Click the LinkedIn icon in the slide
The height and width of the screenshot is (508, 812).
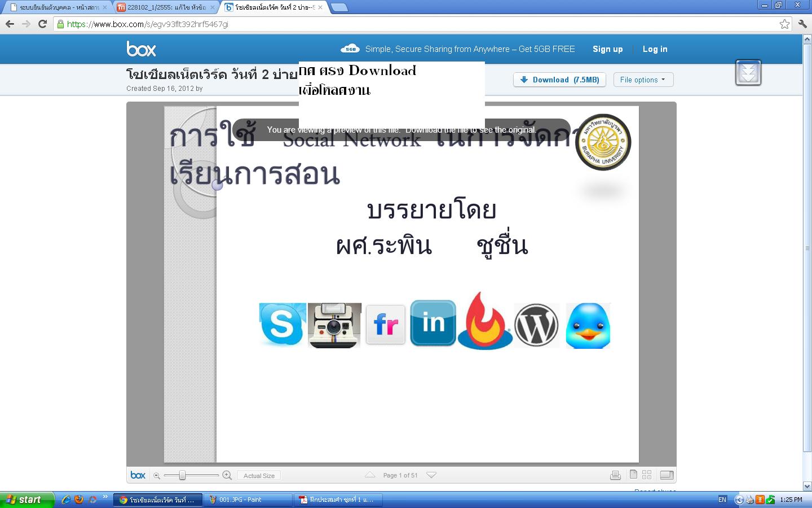pyautogui.click(x=433, y=323)
